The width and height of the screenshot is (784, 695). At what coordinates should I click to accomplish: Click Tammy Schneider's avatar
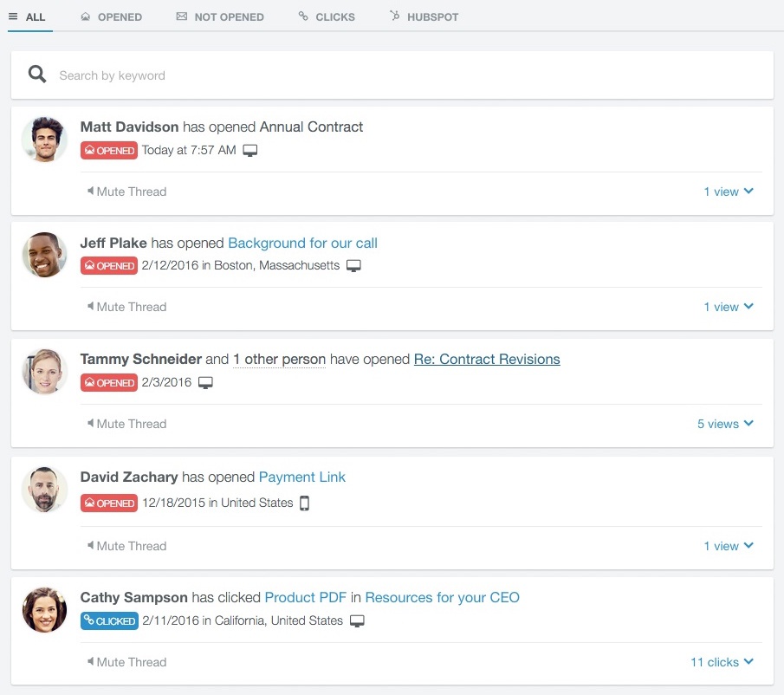44,371
